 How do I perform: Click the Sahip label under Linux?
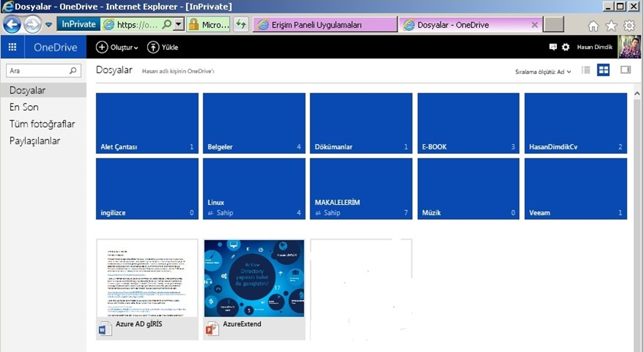pos(225,213)
